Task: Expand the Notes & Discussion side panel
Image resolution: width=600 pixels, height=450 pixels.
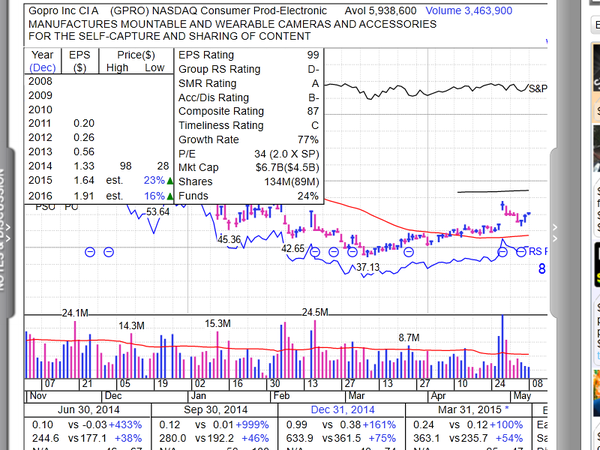Action: tap(7, 233)
